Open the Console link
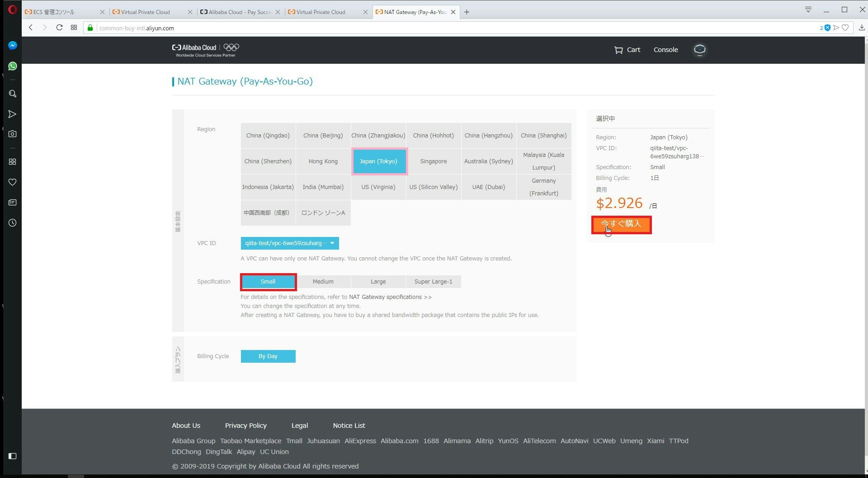868x478 pixels. click(x=665, y=50)
